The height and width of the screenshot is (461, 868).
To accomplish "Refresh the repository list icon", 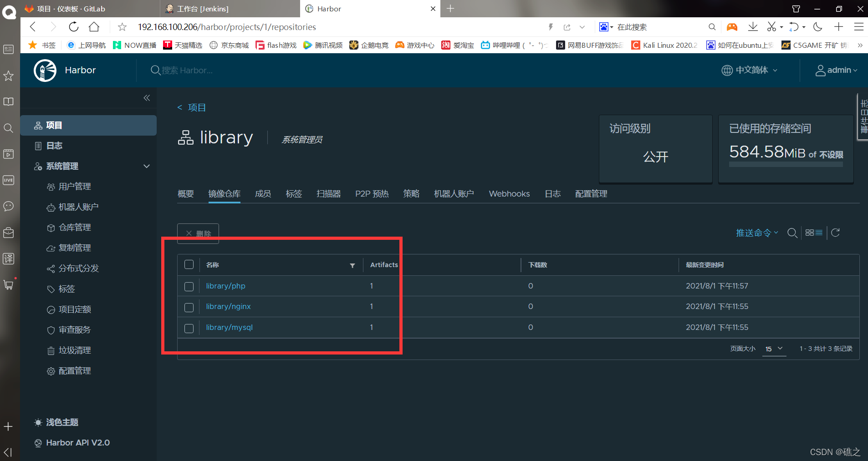I will pos(835,233).
